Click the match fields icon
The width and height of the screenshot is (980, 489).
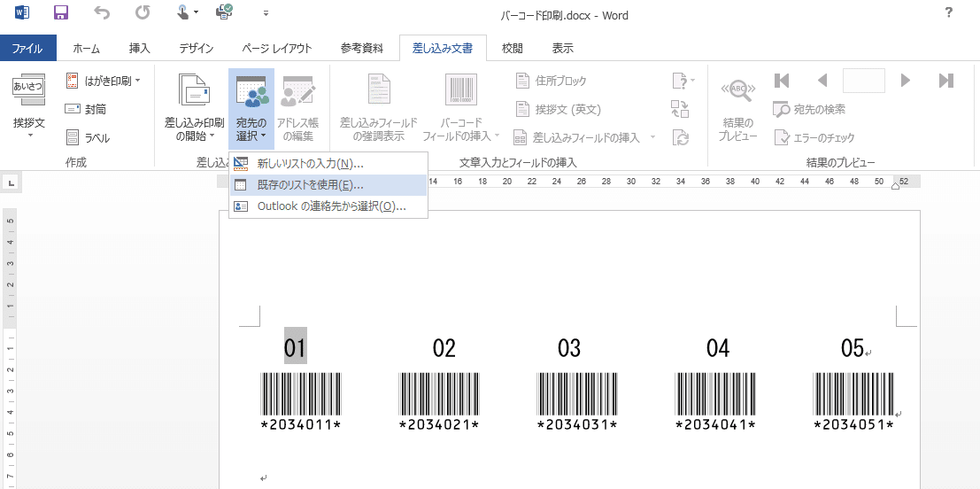(x=680, y=109)
